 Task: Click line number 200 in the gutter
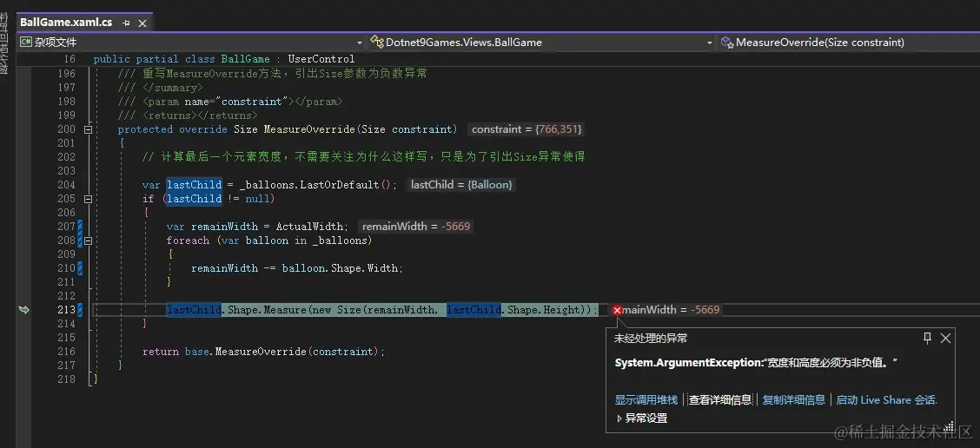point(66,129)
